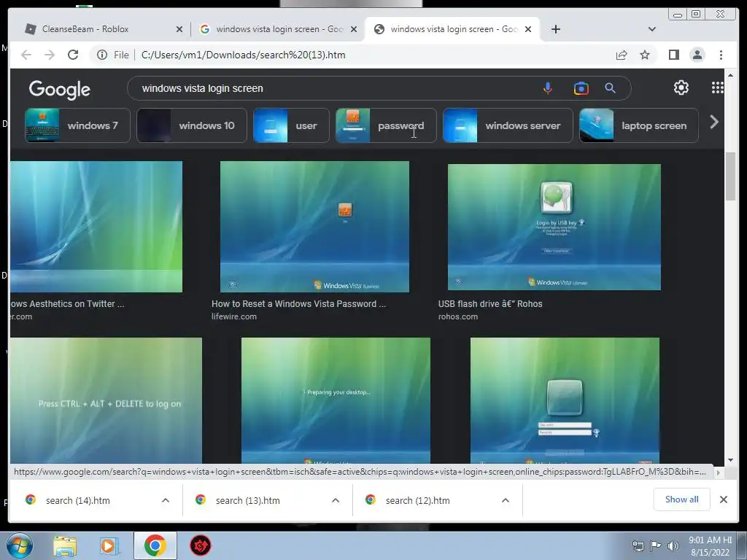Share this page via the share icon
The width and height of the screenshot is (747, 560).
pos(622,55)
